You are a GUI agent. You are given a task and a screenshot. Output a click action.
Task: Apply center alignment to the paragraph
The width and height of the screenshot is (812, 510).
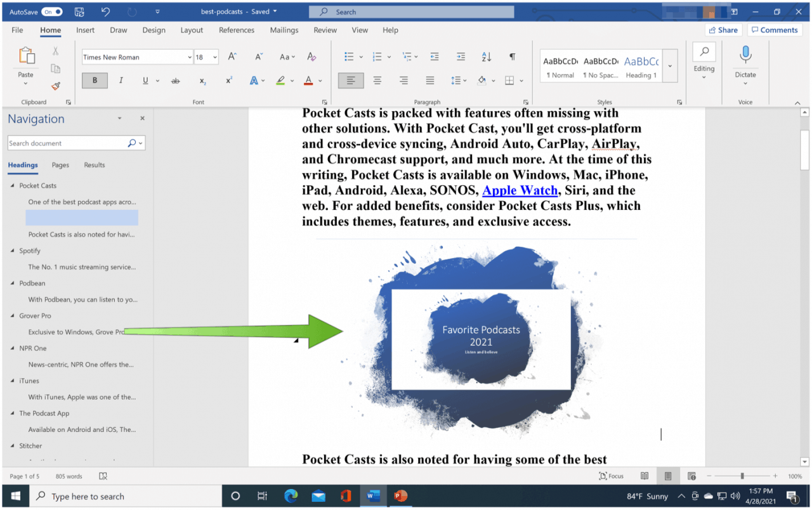coord(377,80)
